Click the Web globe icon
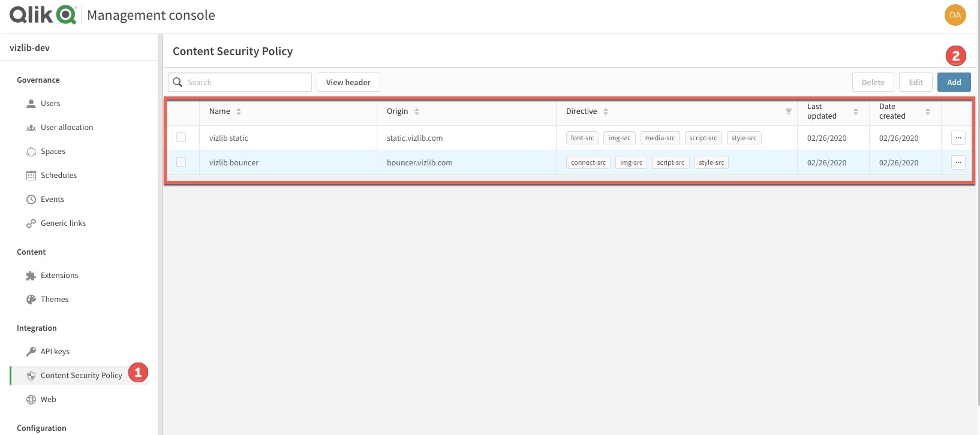980x435 pixels. pyautogui.click(x=31, y=400)
